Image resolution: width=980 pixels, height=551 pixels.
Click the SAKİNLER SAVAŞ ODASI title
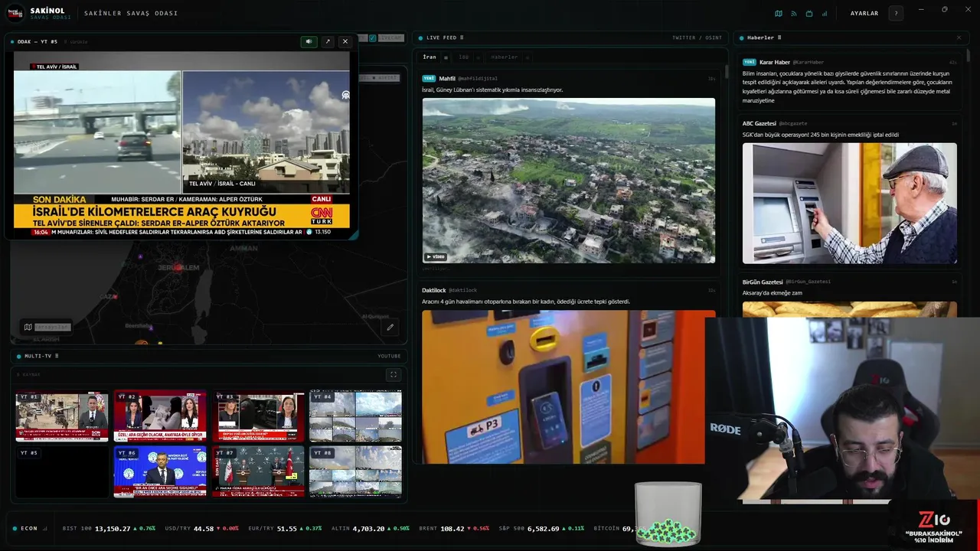(131, 13)
